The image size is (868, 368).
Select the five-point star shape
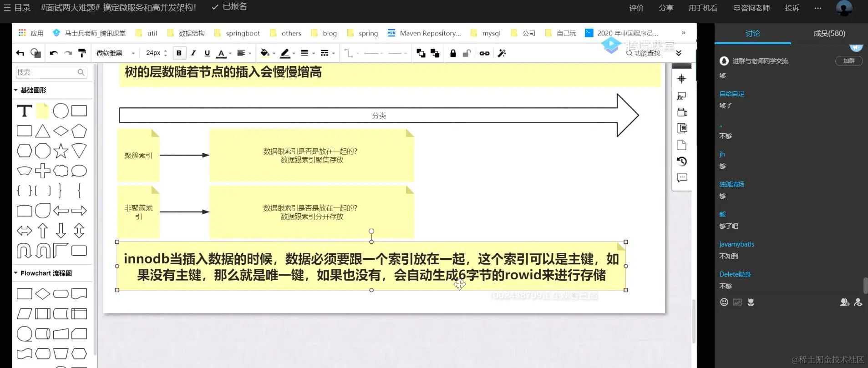click(x=61, y=151)
